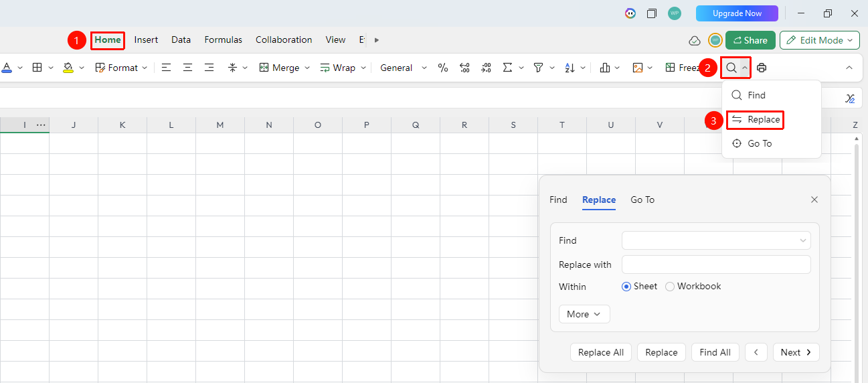Show more ribbon tabs with the arrow
868x383 pixels.
pos(377,40)
